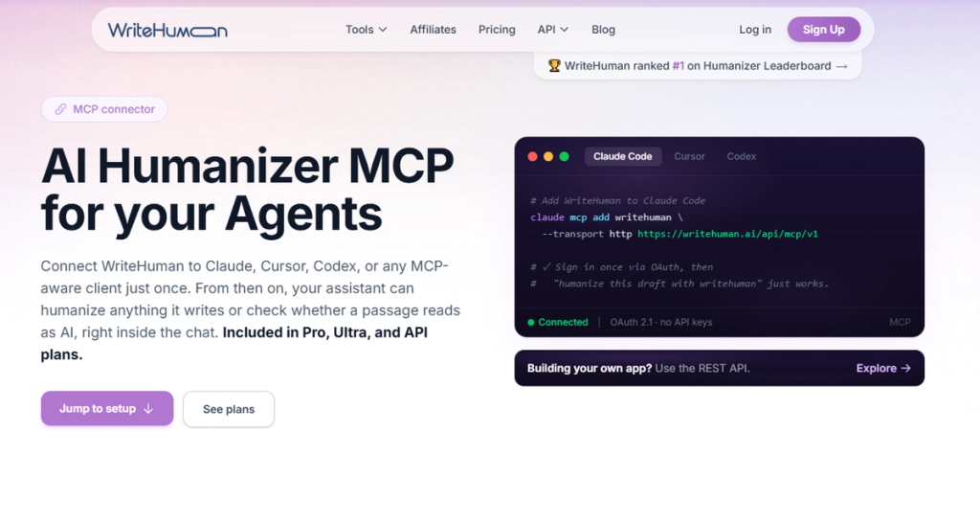The height and width of the screenshot is (523, 980).
Task: Click the 'Sign in once via OAuth' comment
Action: click(x=622, y=267)
